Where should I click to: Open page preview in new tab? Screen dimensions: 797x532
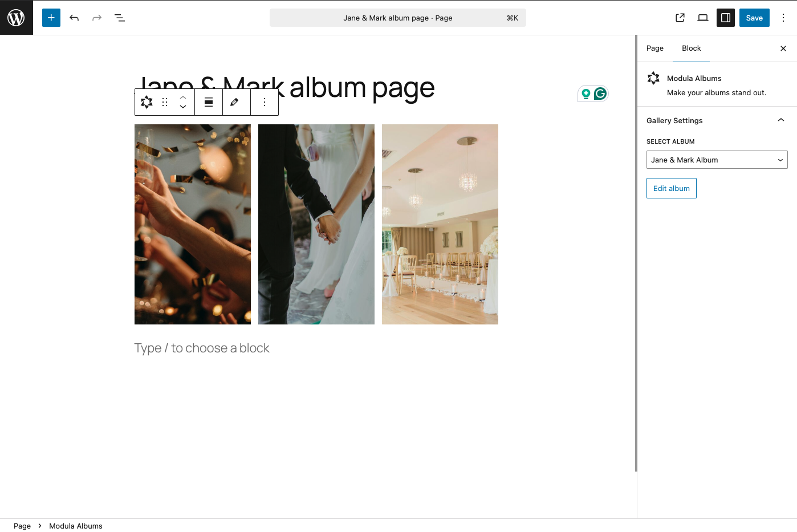pos(680,18)
